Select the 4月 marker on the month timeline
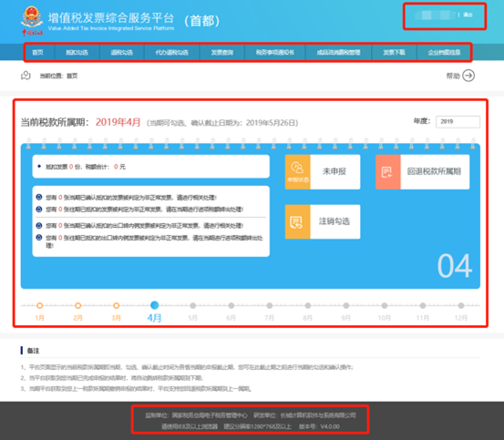The width and height of the screenshot is (504, 440). click(155, 305)
